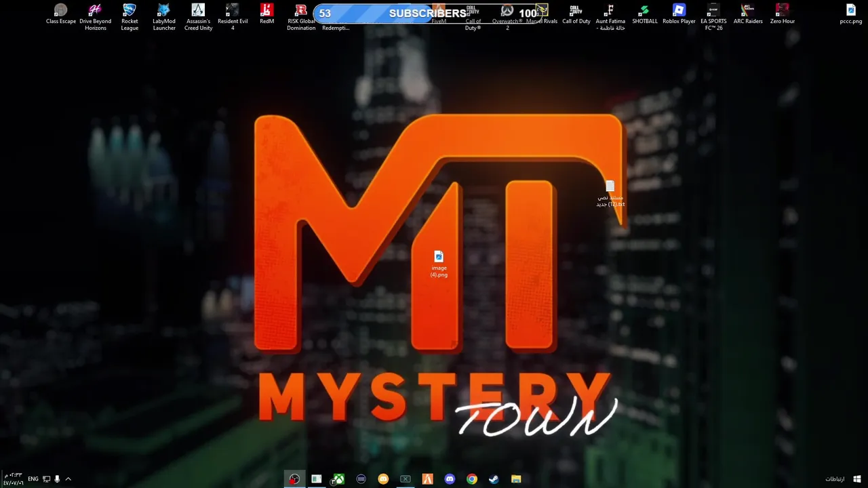The height and width of the screenshot is (488, 868).
Task: Select the Zero Hour shortcut
Action: pos(783,14)
